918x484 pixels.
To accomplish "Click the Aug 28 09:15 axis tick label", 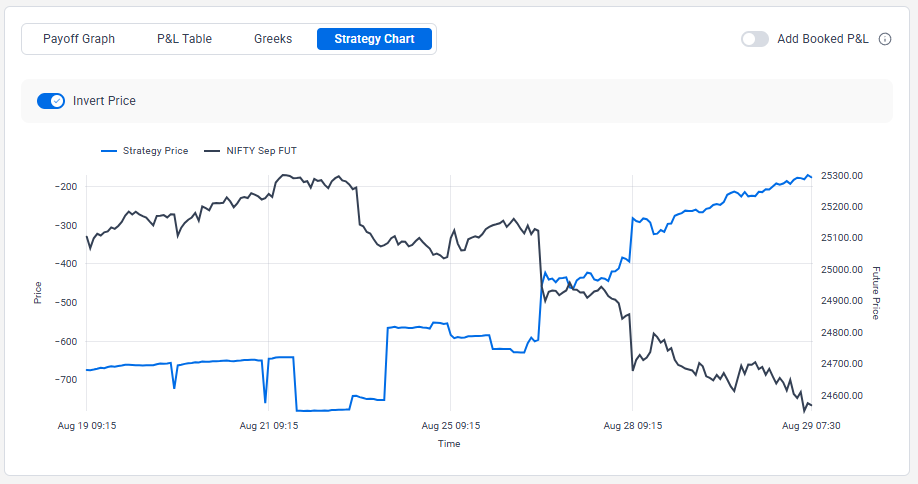I will tap(632, 425).
